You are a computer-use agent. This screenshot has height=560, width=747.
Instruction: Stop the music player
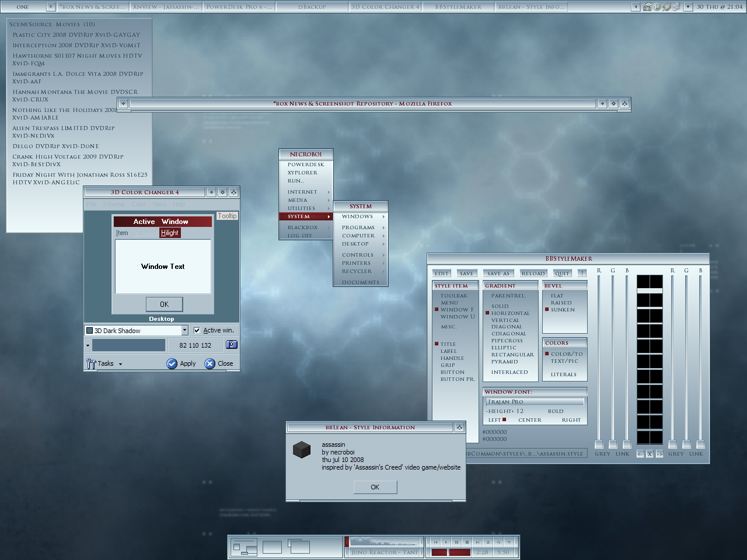(x=467, y=542)
